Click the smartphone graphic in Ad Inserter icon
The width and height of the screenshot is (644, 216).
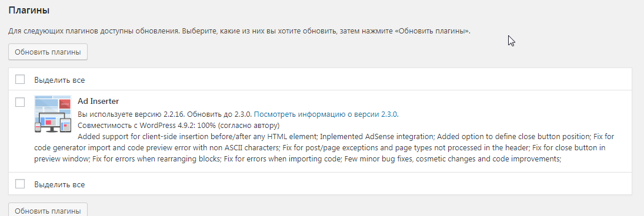pyautogui.click(x=38, y=127)
